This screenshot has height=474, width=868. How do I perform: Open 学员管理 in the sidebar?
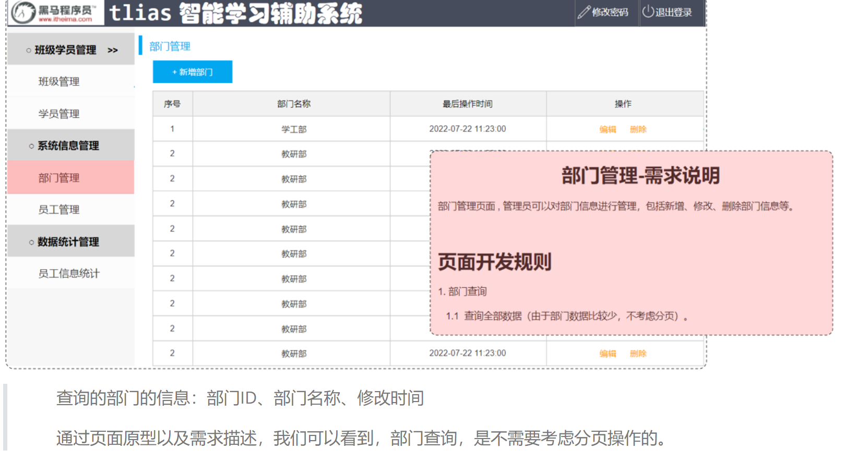[59, 114]
